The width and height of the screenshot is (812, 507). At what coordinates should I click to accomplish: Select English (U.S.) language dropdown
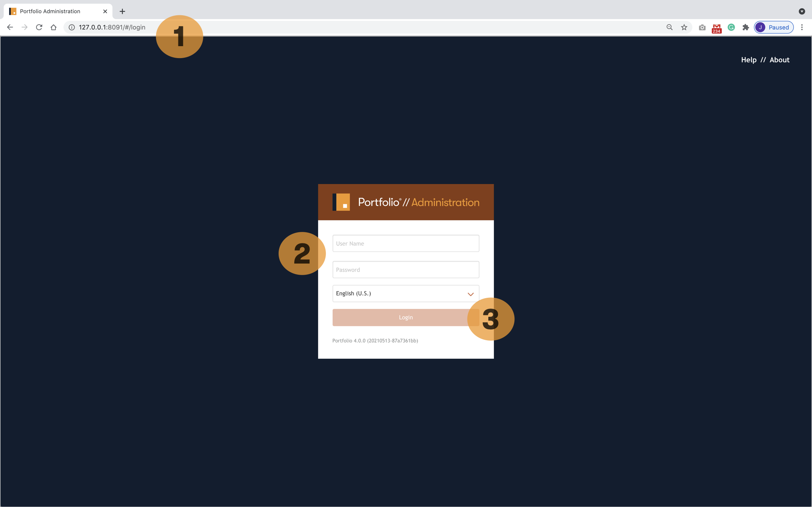pos(405,293)
